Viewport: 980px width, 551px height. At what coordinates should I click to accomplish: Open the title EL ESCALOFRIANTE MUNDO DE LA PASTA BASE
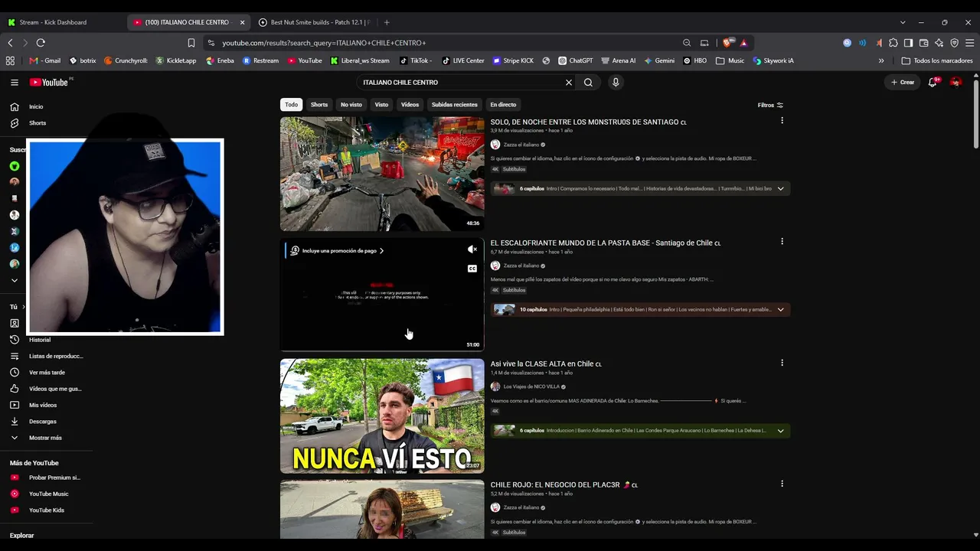[606, 243]
